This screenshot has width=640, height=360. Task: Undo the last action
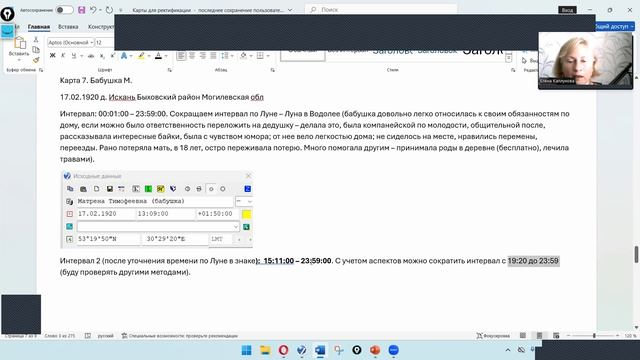point(93,10)
